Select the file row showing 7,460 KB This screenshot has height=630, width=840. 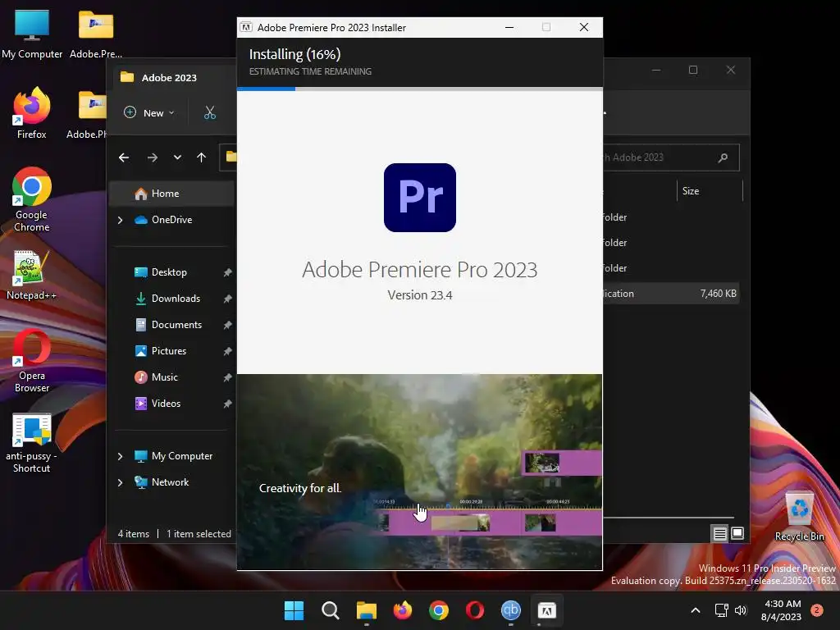(x=671, y=294)
